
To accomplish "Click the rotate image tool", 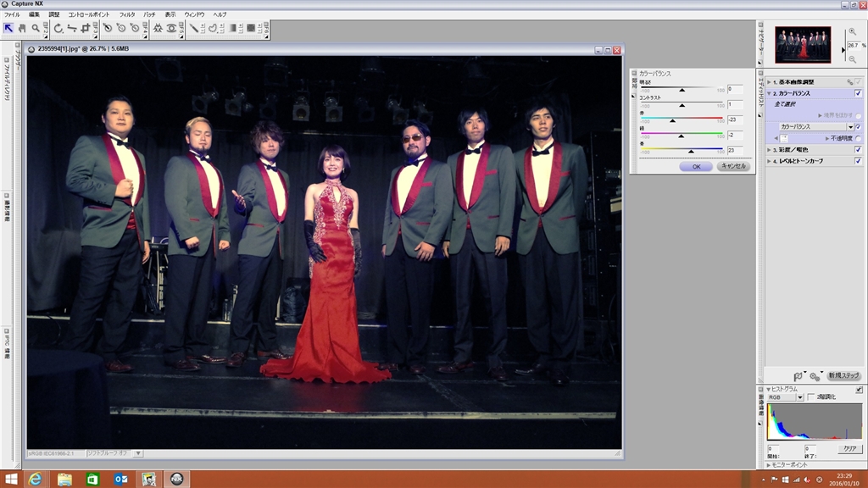I will [x=58, y=28].
